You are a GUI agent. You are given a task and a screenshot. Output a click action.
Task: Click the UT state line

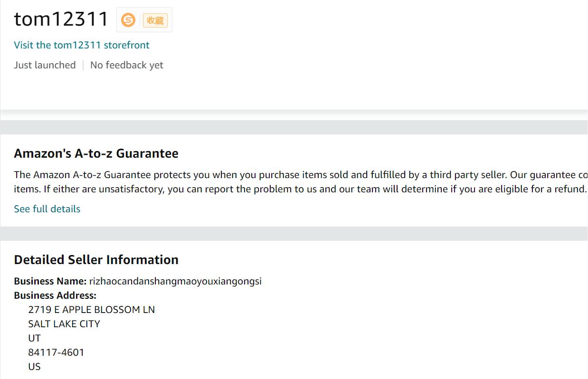pos(34,338)
